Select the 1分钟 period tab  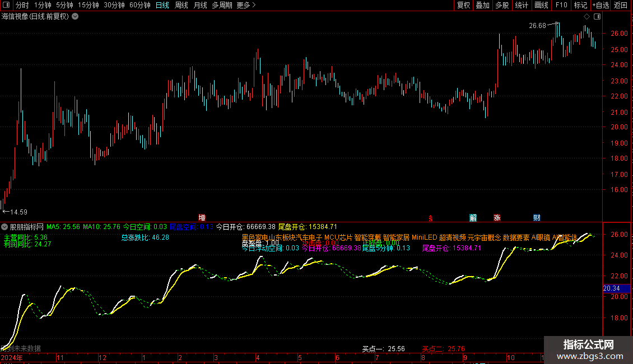click(43, 5)
